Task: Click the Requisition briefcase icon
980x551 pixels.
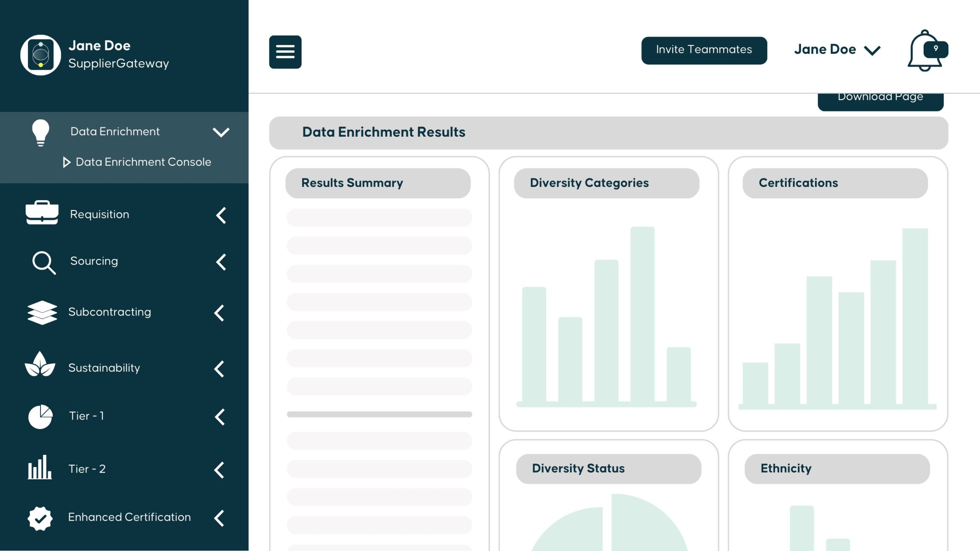Action: coord(42,213)
